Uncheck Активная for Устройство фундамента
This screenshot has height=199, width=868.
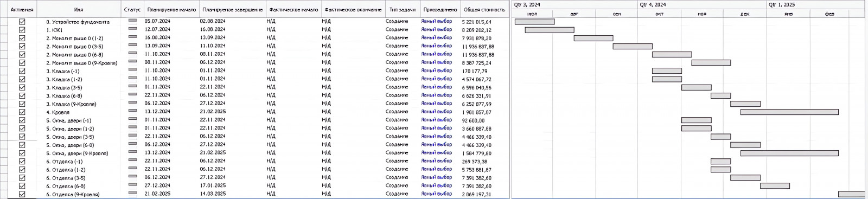22,22
